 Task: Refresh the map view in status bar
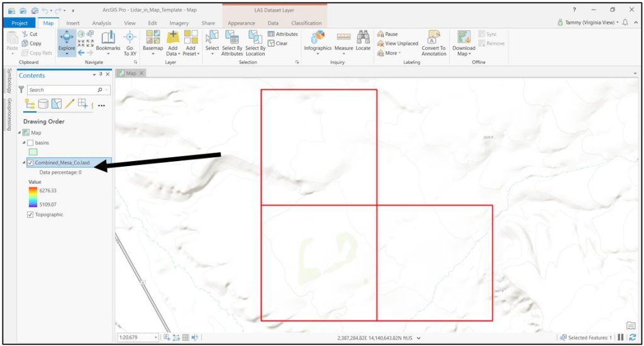coord(633,338)
